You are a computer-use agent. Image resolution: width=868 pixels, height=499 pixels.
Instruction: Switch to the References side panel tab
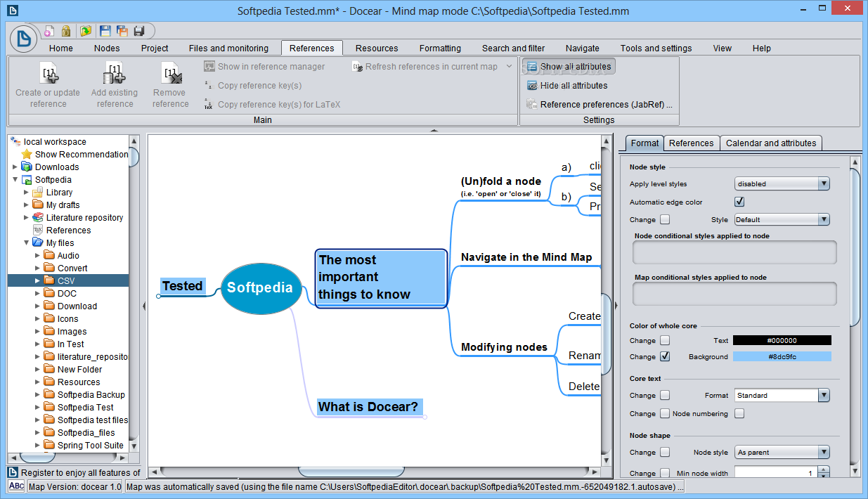[691, 143]
